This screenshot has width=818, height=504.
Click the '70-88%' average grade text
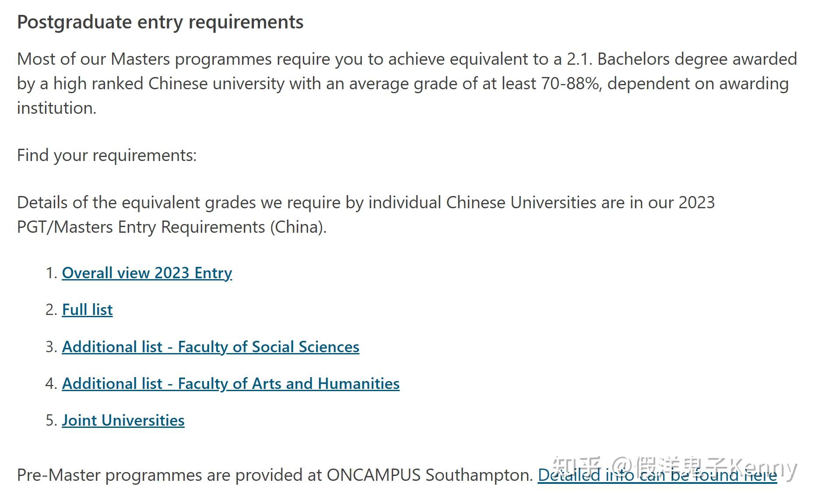point(571,84)
